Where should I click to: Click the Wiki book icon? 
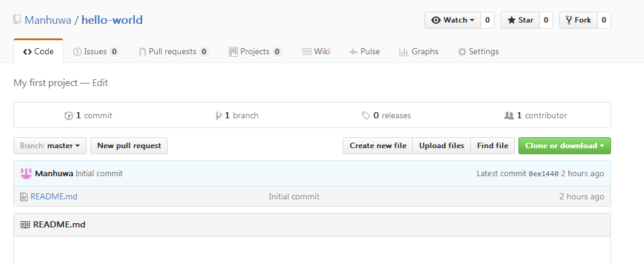click(307, 52)
